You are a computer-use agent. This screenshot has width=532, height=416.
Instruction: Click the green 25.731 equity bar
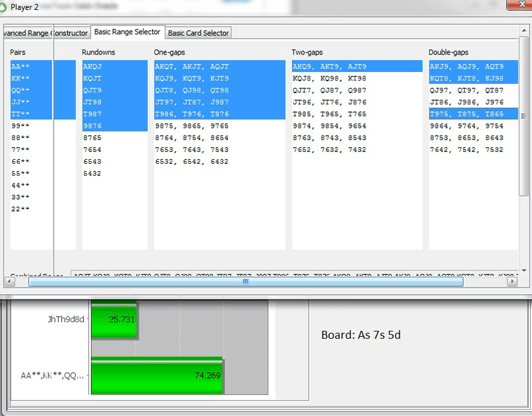pos(113,320)
